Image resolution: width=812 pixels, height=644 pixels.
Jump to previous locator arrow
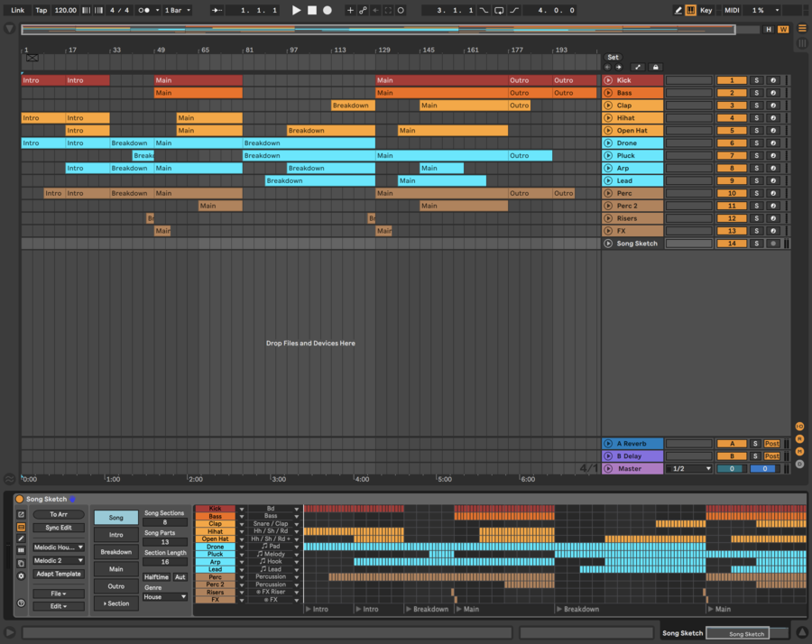(x=607, y=68)
